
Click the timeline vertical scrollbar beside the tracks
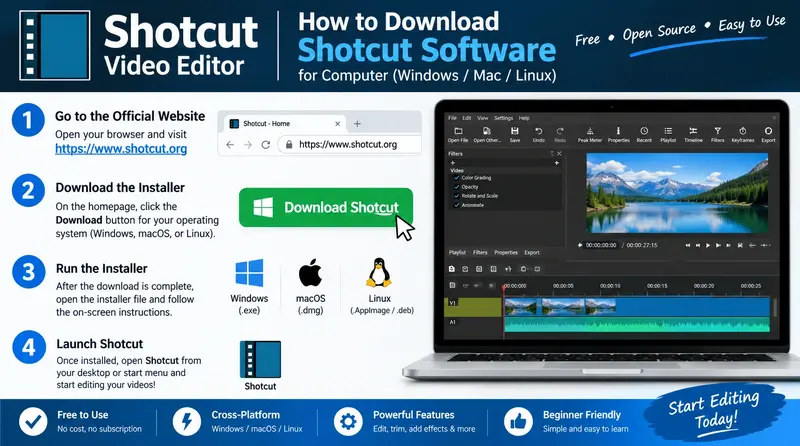pyautogui.click(x=775, y=308)
